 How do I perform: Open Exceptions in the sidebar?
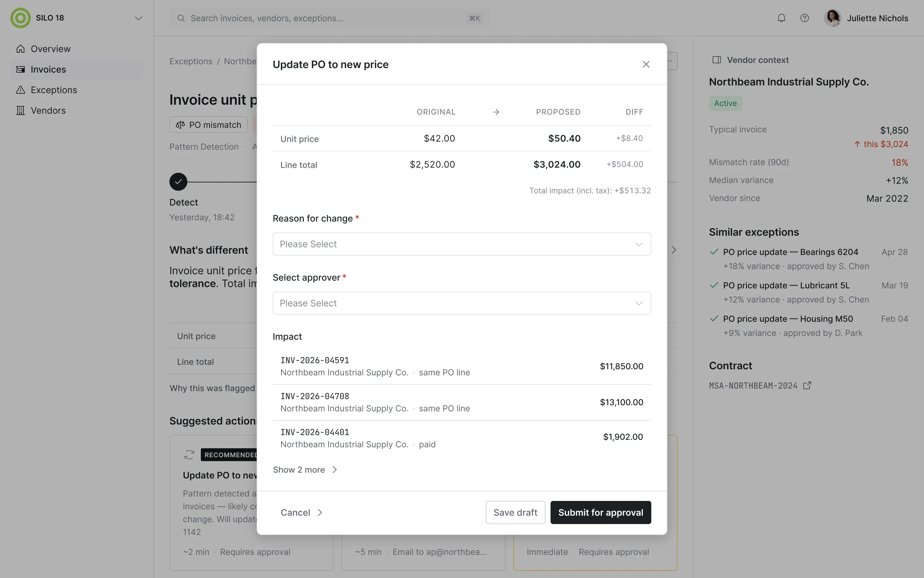pyautogui.click(x=77, y=90)
